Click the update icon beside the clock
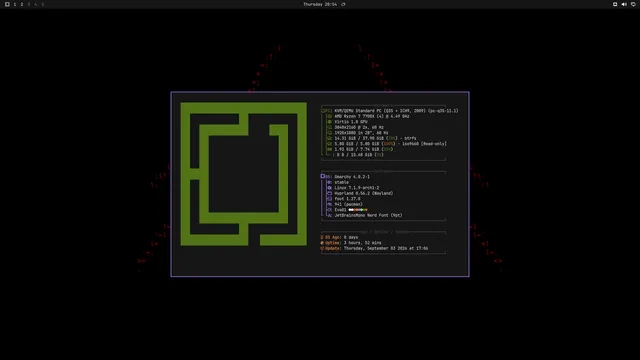This screenshot has width=640, height=360. point(343,4)
